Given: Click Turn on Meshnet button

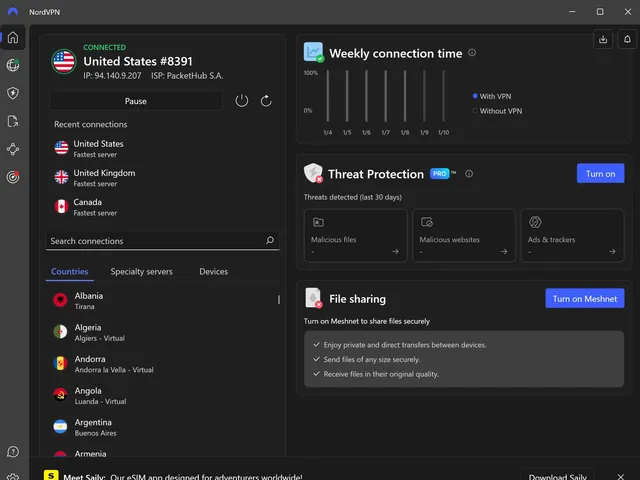Looking at the screenshot, I should 584,298.
